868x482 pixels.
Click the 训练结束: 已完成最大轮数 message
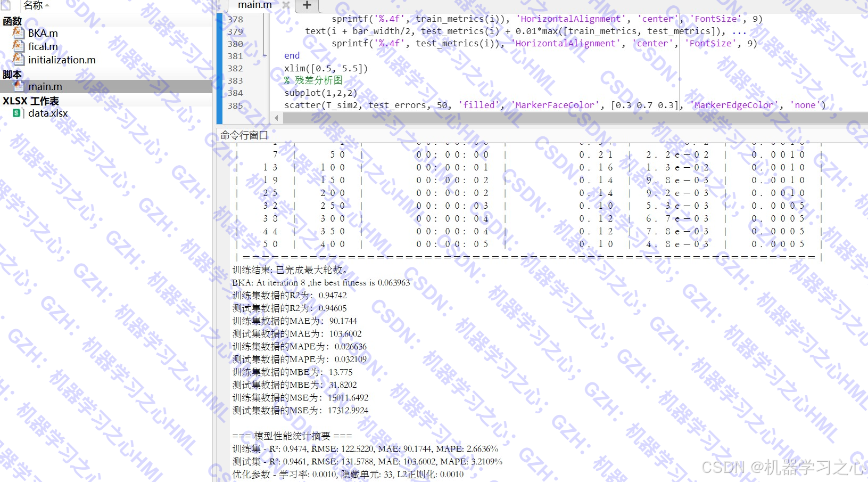click(x=290, y=269)
